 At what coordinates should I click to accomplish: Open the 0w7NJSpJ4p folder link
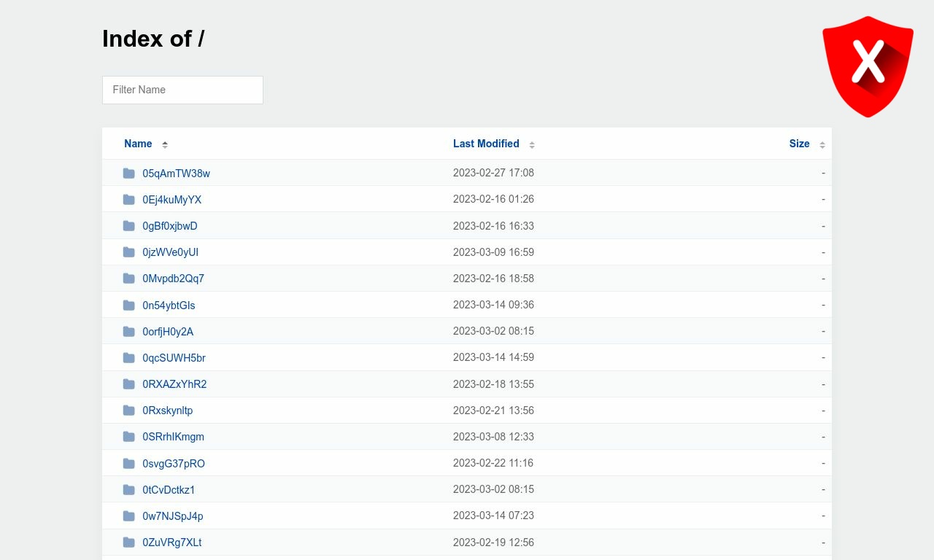(173, 516)
